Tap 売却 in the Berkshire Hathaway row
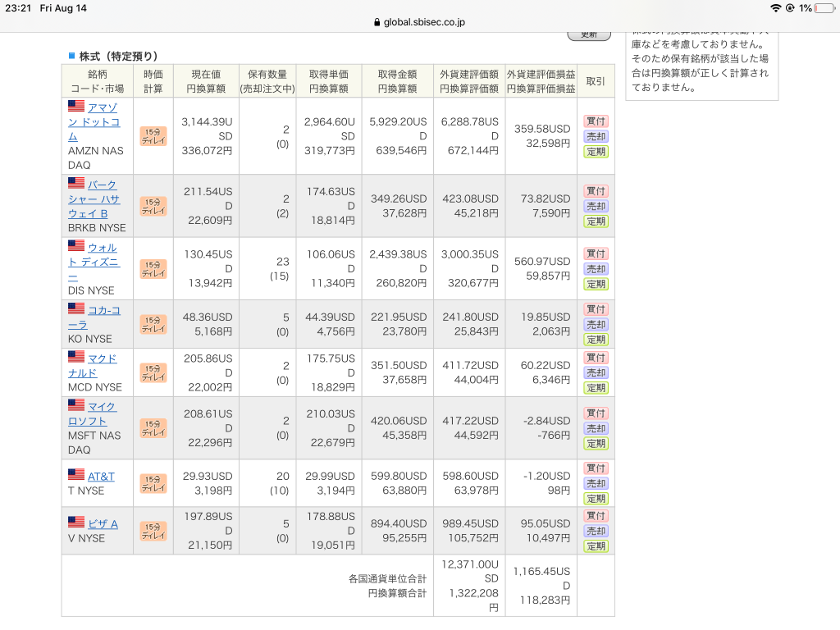This screenshot has height=630, width=840. click(x=596, y=206)
